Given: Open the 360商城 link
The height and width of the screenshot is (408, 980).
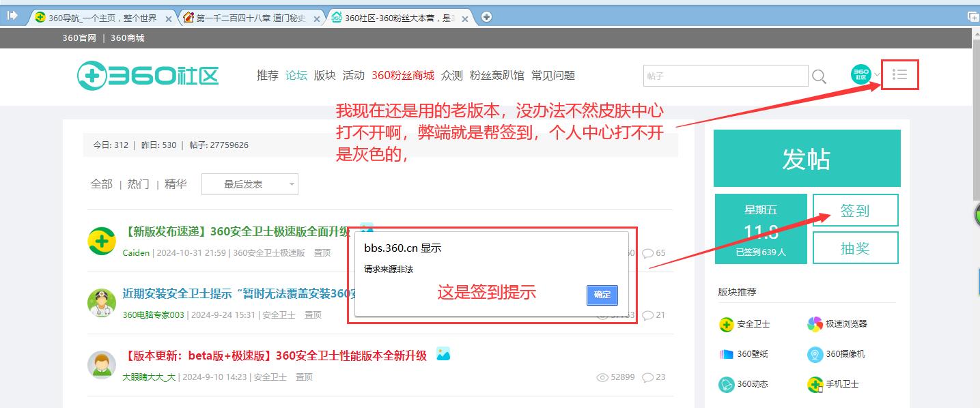Looking at the screenshot, I should pos(128,38).
